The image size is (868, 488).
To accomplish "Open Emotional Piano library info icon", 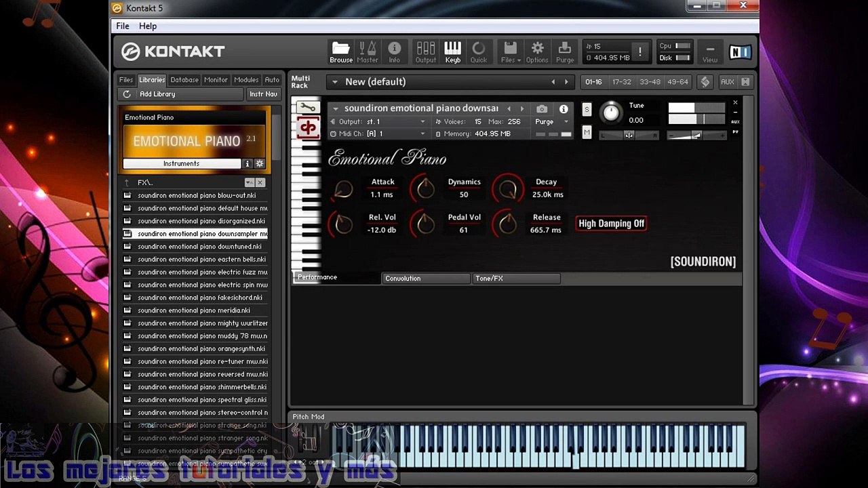I will [x=248, y=163].
